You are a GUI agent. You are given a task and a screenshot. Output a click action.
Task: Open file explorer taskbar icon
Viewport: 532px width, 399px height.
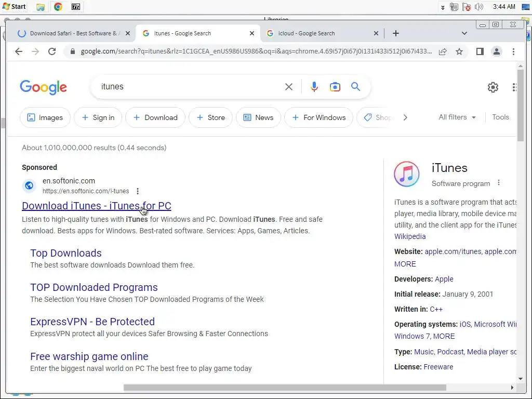point(41,6)
